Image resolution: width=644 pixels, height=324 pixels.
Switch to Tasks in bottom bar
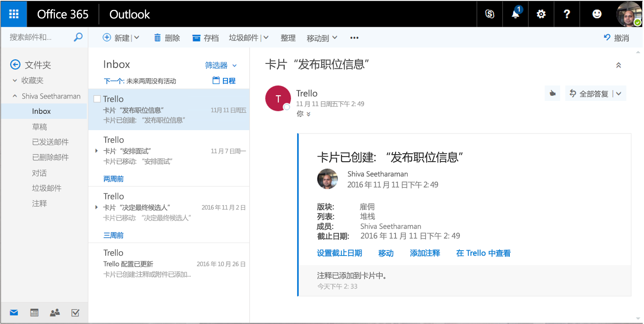(x=75, y=313)
